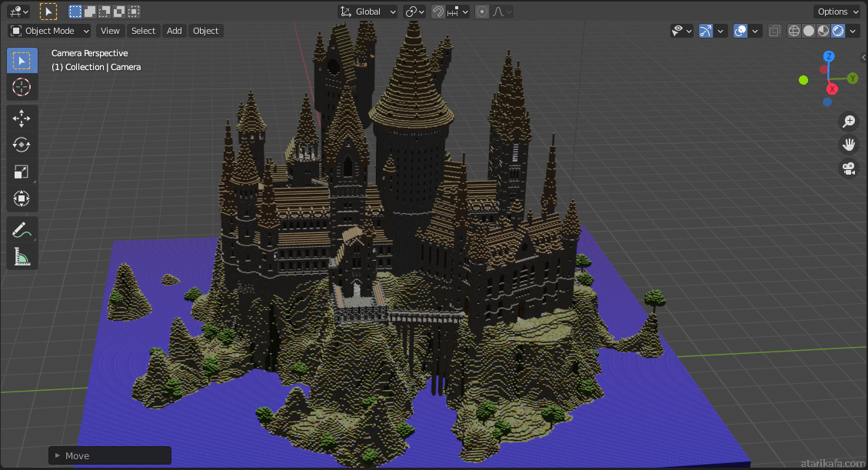Open the Options dropdown
The width and height of the screenshot is (868, 470).
tap(836, 12)
